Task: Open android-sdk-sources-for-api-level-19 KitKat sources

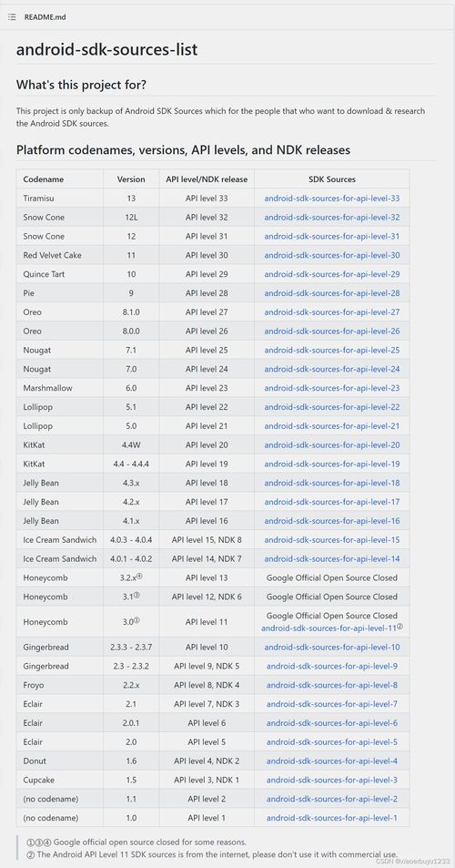Action: click(332, 464)
